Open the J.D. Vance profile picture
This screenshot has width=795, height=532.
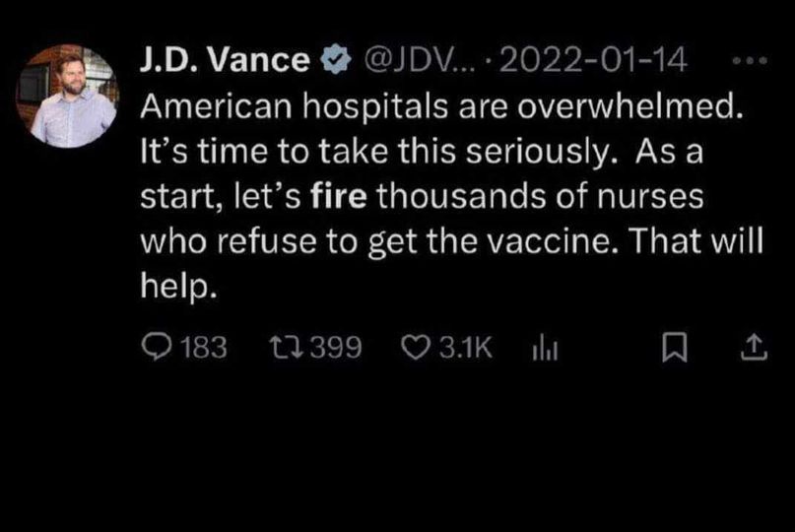click(69, 96)
